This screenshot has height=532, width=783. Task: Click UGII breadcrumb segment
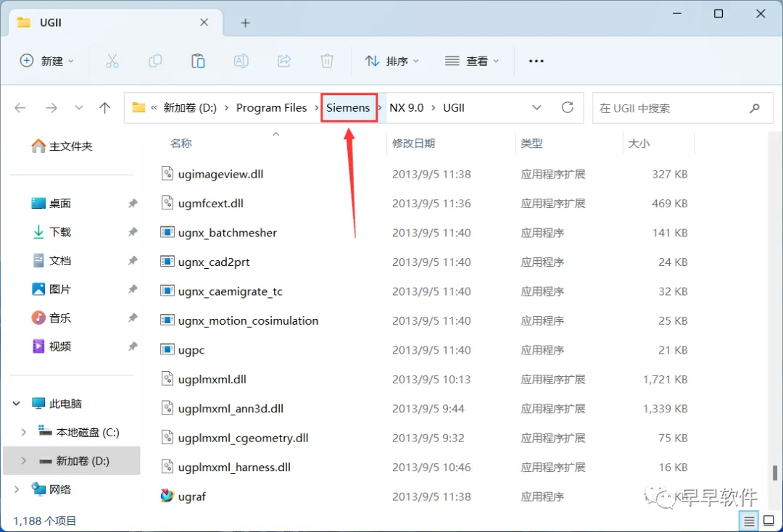pyautogui.click(x=453, y=108)
